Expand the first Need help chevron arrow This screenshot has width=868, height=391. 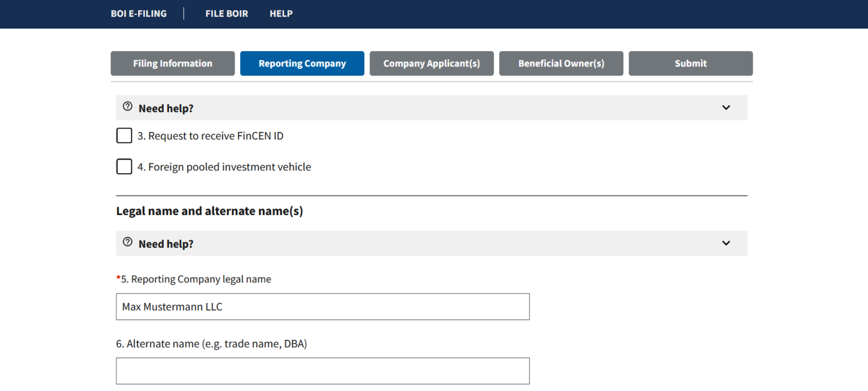pyautogui.click(x=726, y=108)
